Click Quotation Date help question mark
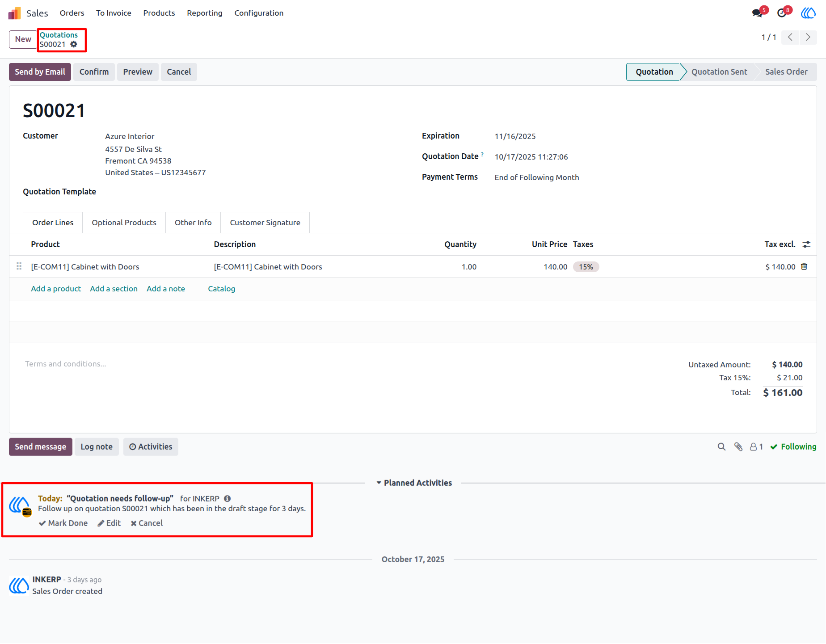The image size is (826, 644). [x=482, y=154]
